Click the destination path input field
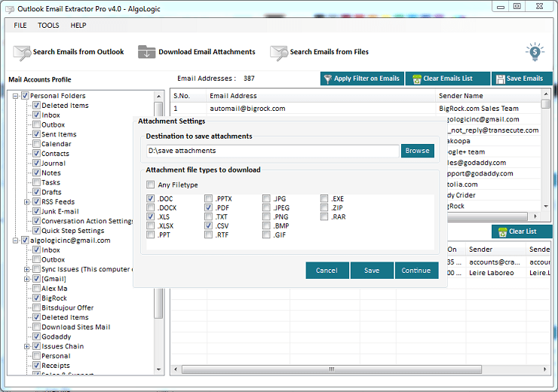 (271, 151)
